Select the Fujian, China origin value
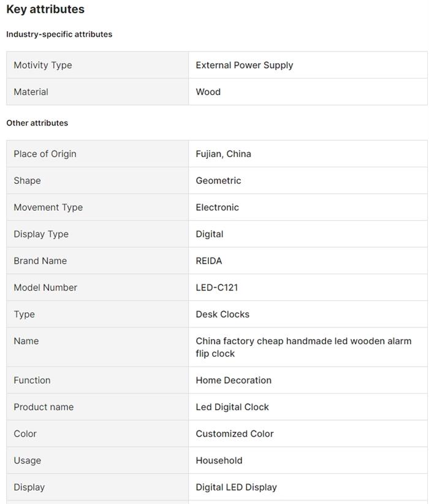This screenshot has width=429, height=504. (224, 154)
